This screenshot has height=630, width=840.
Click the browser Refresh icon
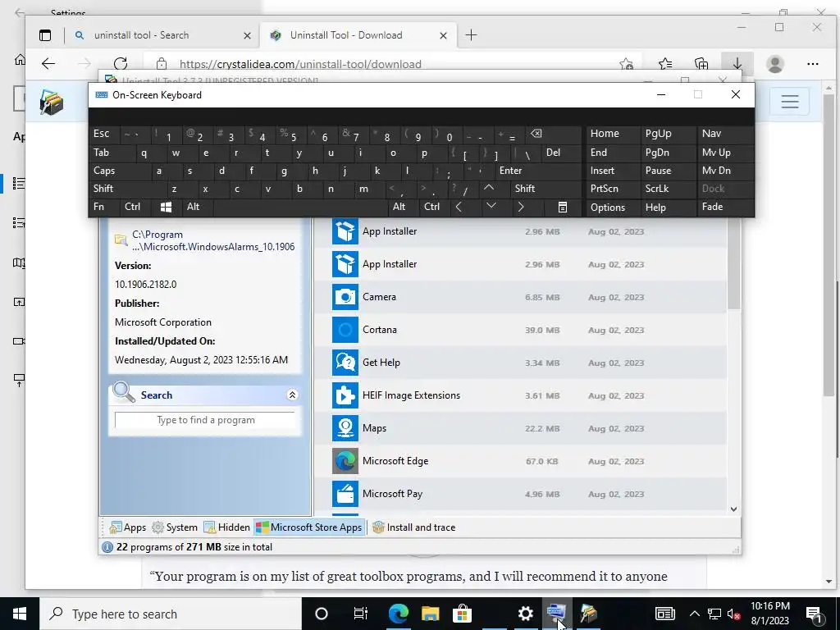coord(121,64)
